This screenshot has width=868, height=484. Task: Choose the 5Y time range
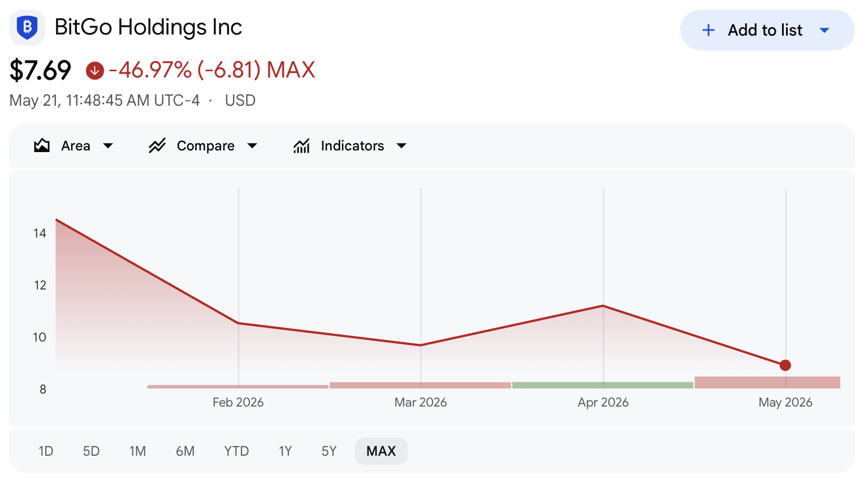pos(329,451)
